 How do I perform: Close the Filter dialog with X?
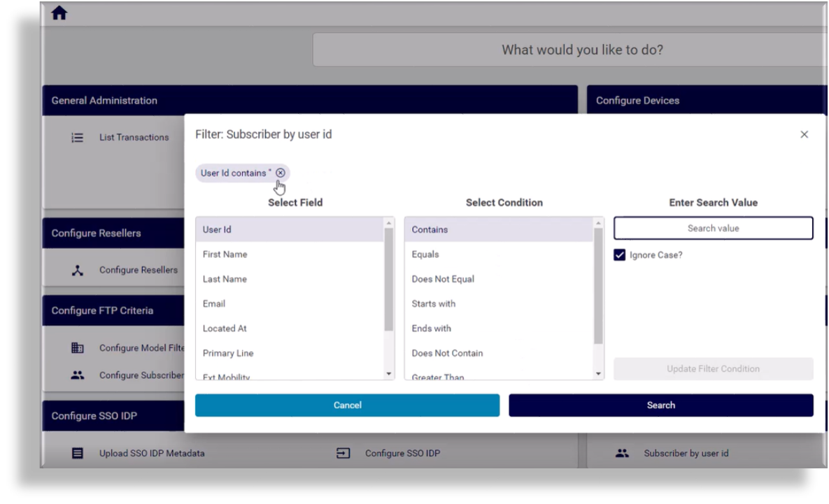pos(804,134)
